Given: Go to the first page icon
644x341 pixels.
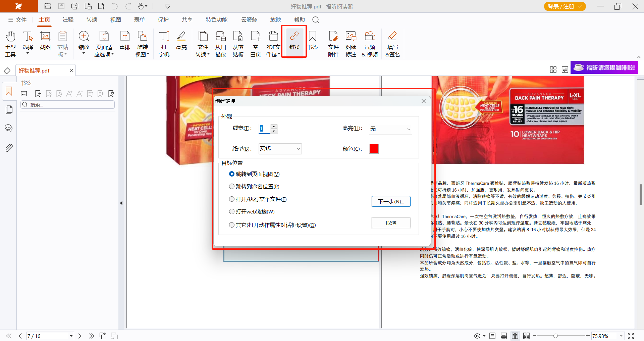Looking at the screenshot, I should 9,336.
